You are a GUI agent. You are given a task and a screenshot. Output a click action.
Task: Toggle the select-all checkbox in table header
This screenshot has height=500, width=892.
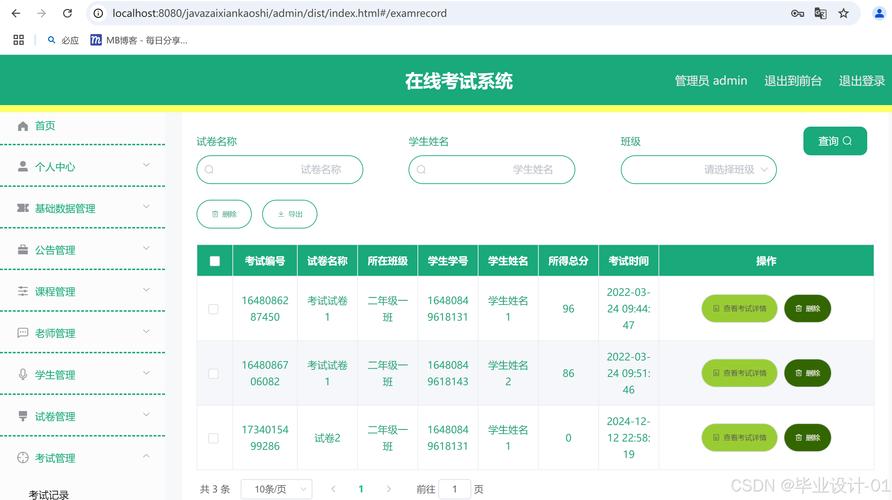[214, 261]
